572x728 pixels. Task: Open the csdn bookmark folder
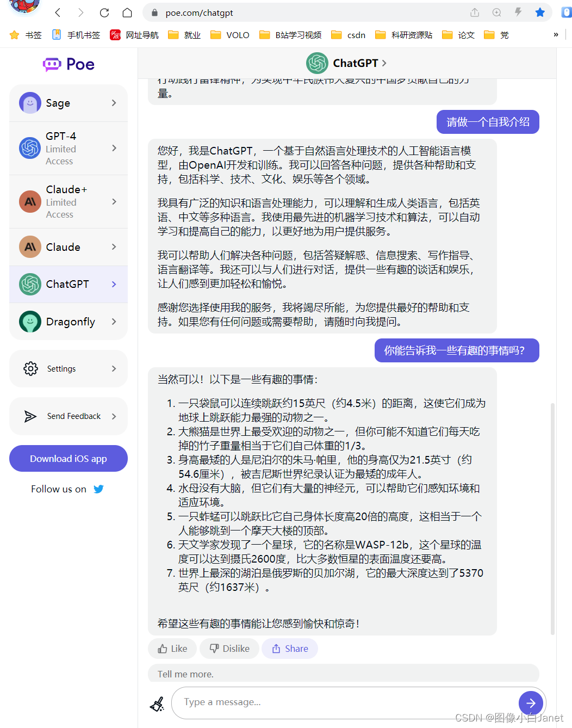(x=349, y=35)
